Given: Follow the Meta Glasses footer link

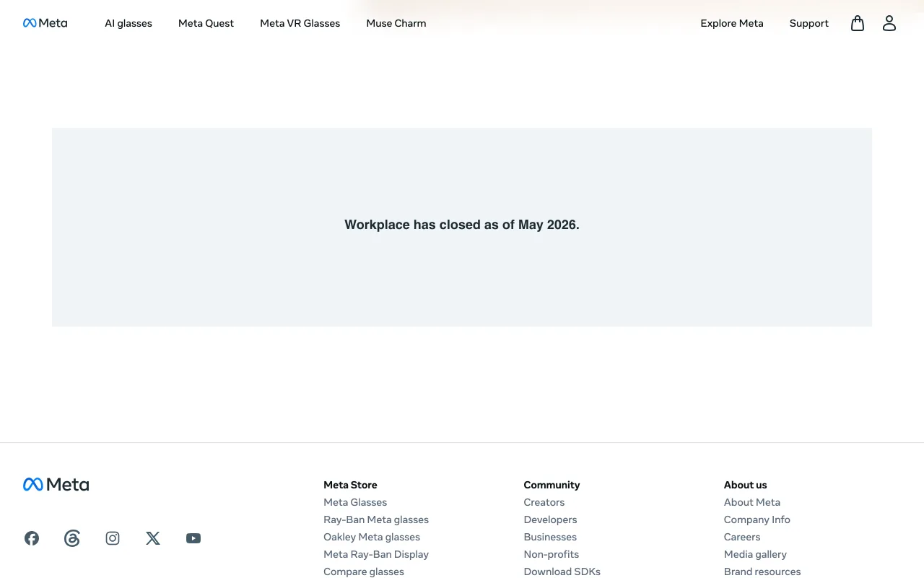Looking at the screenshot, I should coord(355,502).
